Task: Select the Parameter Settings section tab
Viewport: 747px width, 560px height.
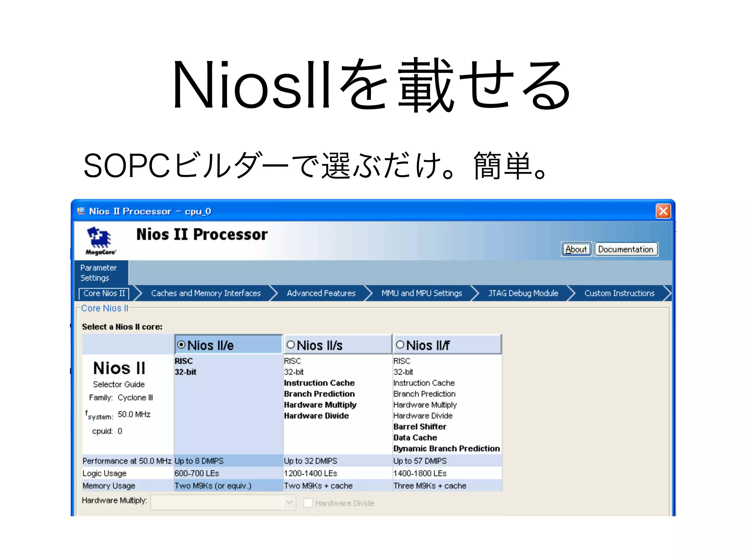Action: 101,273
